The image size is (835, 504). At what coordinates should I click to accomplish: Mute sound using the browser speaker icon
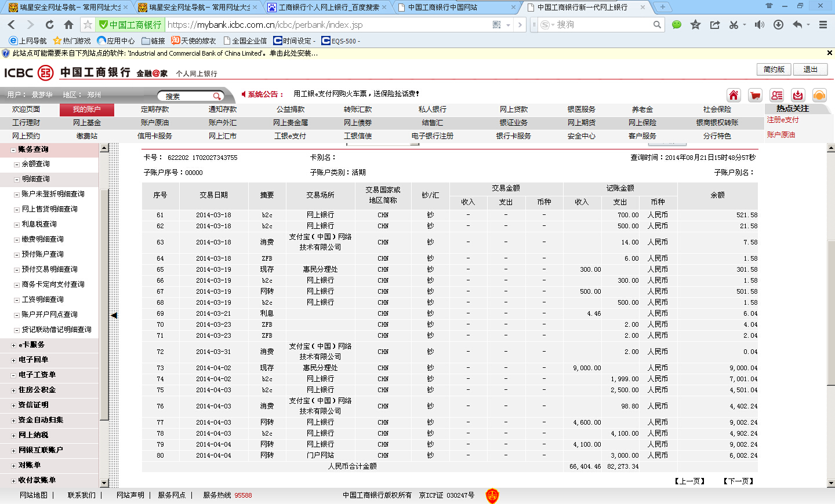coord(758,25)
